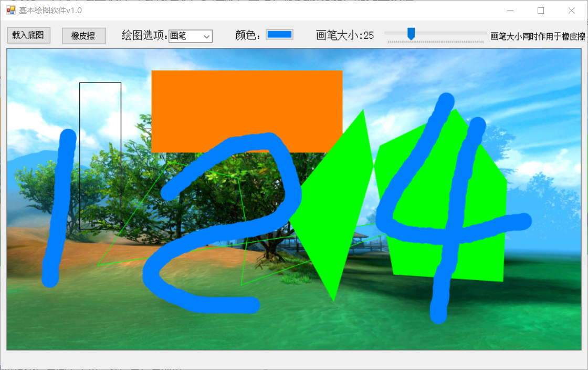Screen dimensions: 588x370
Task: Click the minimize button
Action: (510, 11)
